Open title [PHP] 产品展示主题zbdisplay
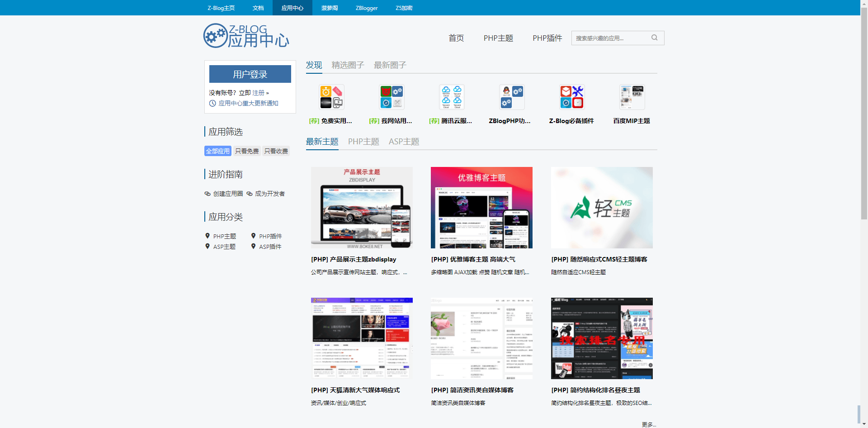This screenshot has height=428, width=868. (x=354, y=259)
